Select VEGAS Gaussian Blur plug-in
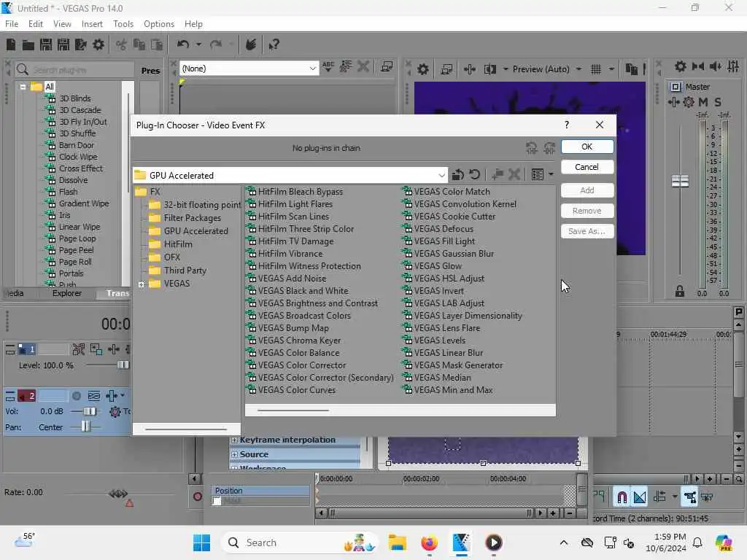 [x=454, y=254]
